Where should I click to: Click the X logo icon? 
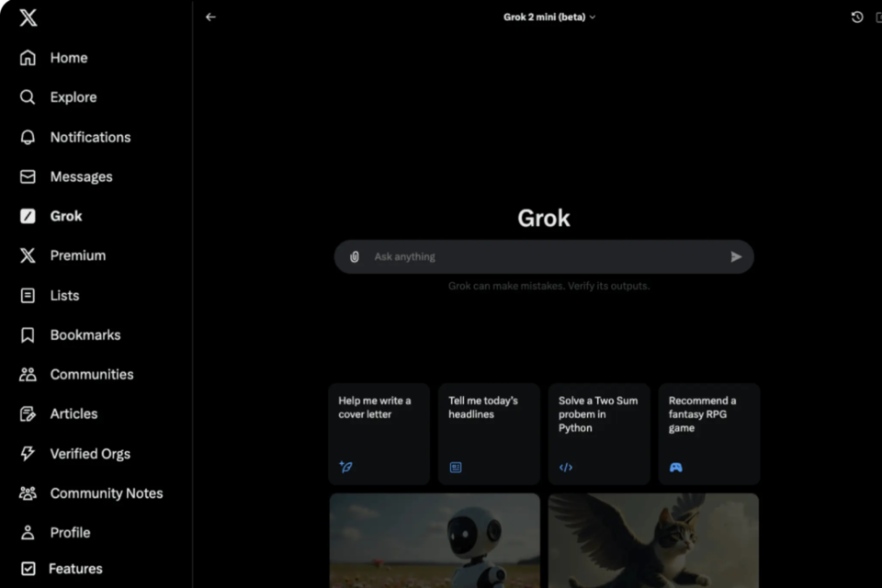click(28, 17)
